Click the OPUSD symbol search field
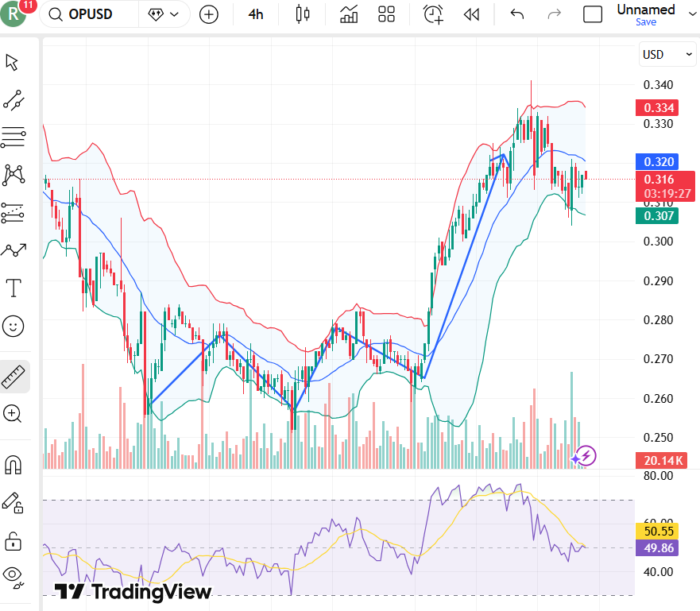This screenshot has height=611, width=700. click(87, 14)
